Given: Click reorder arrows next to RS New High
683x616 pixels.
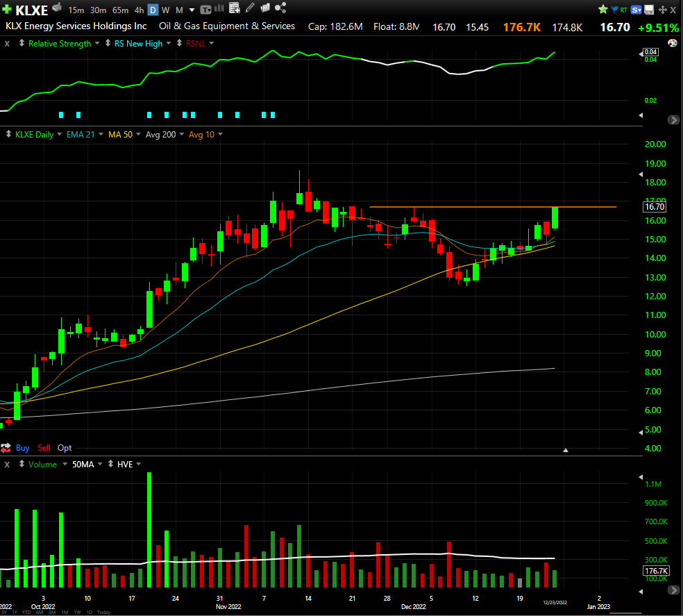Looking at the screenshot, I should pos(108,43).
